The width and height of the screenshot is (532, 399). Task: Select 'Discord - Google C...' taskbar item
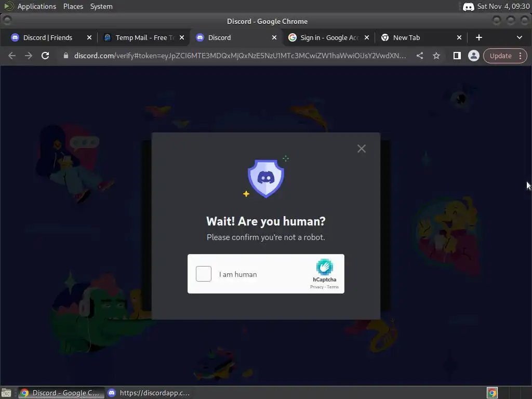point(60,393)
